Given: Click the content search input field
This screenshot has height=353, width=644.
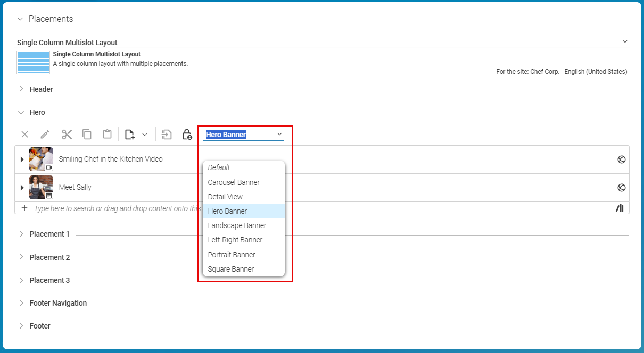Looking at the screenshot, I should [106, 208].
